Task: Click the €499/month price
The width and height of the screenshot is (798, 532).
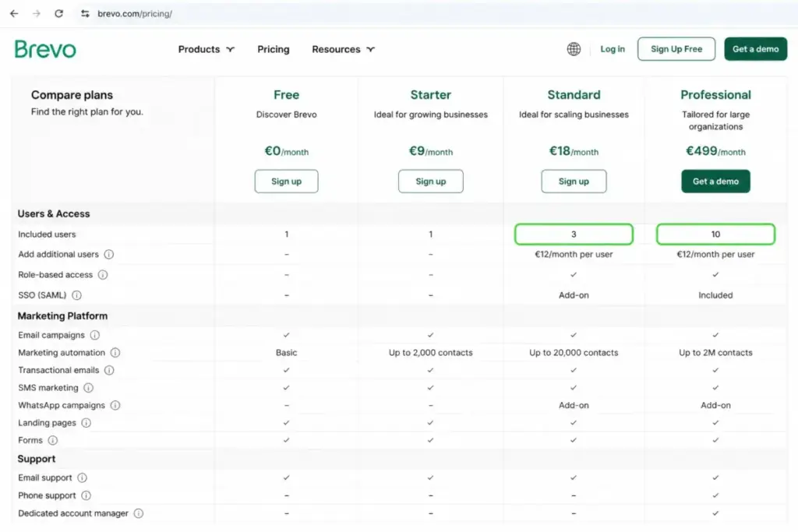Action: 715,151
